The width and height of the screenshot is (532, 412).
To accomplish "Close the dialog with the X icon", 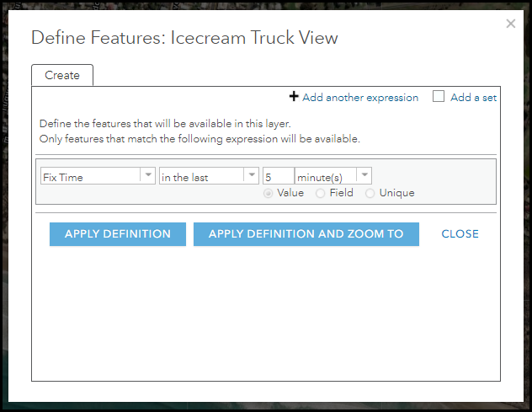I will pyautogui.click(x=510, y=24).
